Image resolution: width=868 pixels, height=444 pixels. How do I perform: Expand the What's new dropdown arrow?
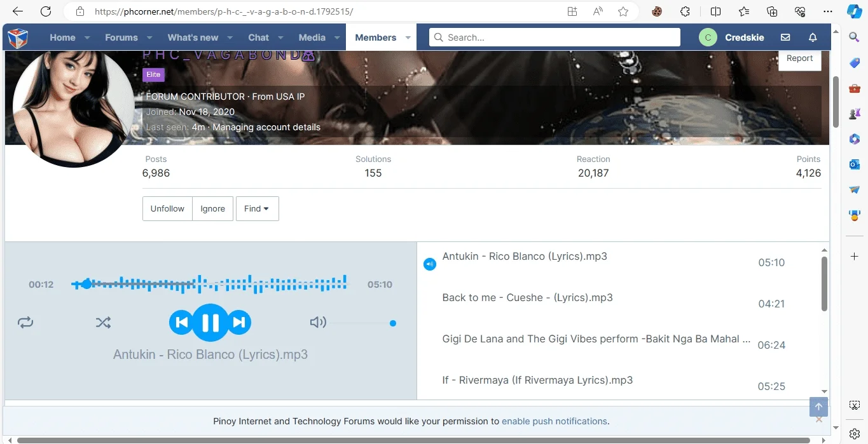(x=230, y=37)
